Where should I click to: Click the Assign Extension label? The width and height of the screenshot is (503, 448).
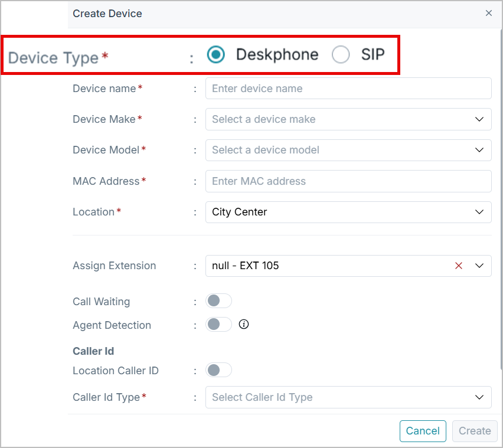tap(115, 266)
